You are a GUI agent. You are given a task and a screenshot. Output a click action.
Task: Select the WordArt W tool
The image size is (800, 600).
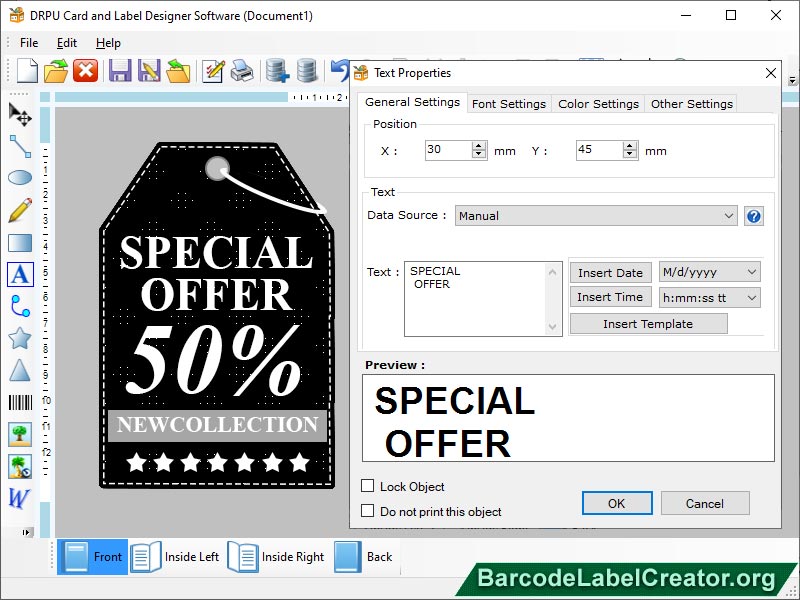pyautogui.click(x=19, y=498)
